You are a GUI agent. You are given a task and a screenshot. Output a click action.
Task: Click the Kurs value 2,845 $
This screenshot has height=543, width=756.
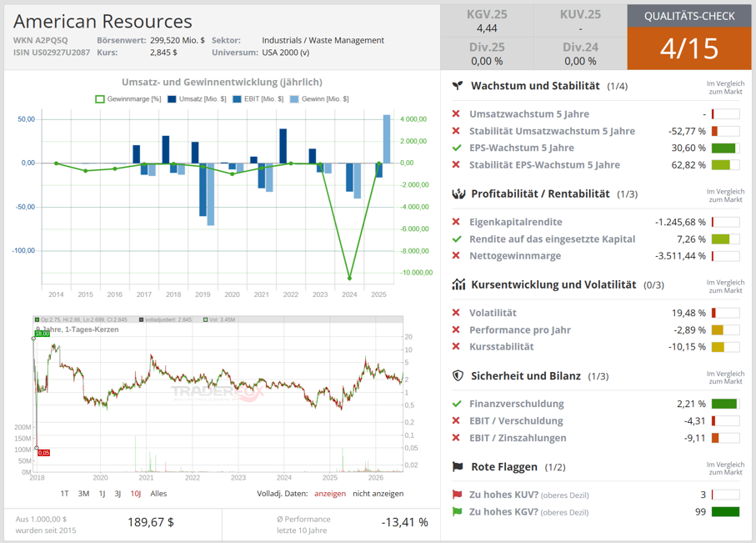pyautogui.click(x=163, y=53)
